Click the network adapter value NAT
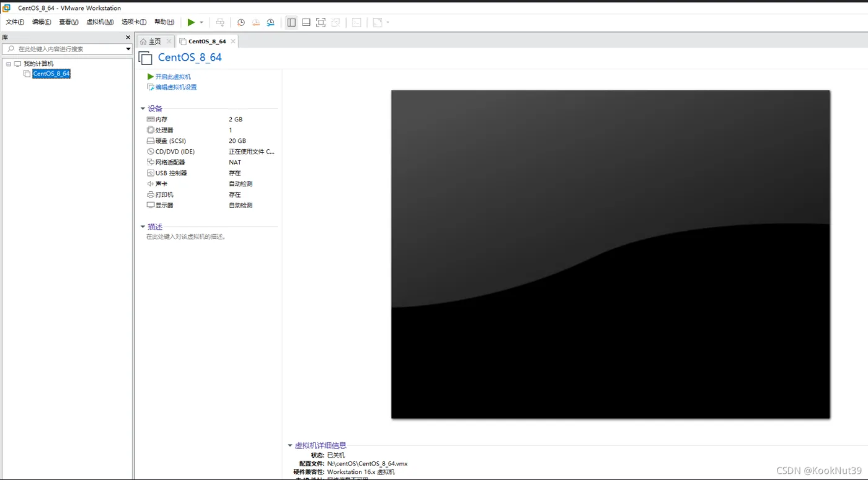The width and height of the screenshot is (868, 480). (235, 162)
